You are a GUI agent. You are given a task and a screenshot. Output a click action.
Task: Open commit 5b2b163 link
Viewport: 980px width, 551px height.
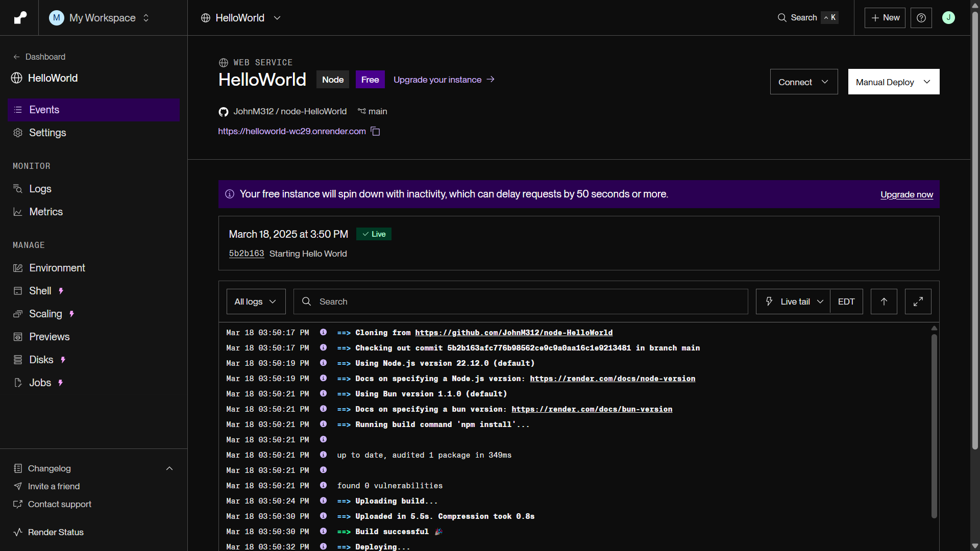[x=247, y=254]
